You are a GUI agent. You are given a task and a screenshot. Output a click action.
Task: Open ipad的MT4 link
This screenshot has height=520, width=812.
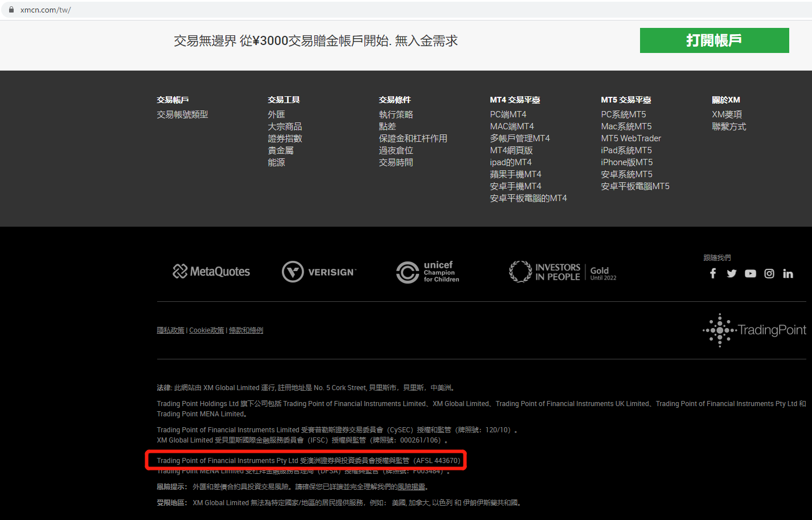coord(511,162)
